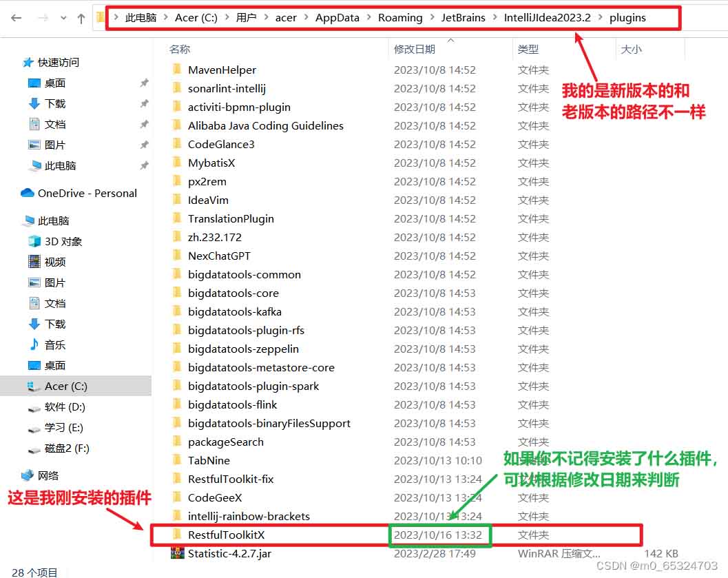Select the bigdatatools-kafka folder
Image resolution: width=728 pixels, height=578 pixels.
click(x=234, y=311)
